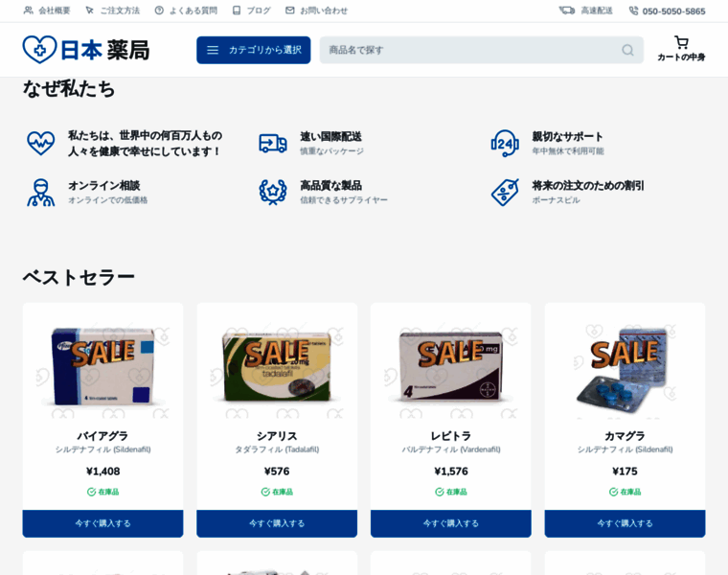Click the レビトラ product name
Image resolution: width=728 pixels, height=575 pixels.
point(450,436)
